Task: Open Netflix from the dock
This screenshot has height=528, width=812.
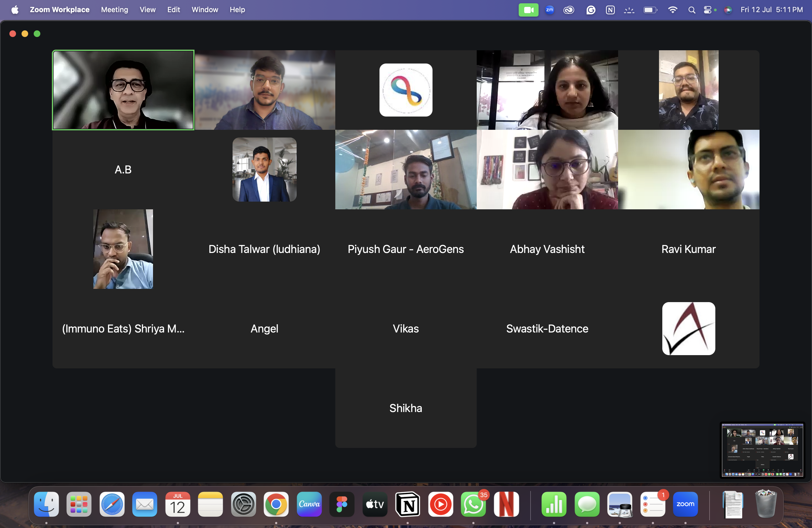Action: 506,504
